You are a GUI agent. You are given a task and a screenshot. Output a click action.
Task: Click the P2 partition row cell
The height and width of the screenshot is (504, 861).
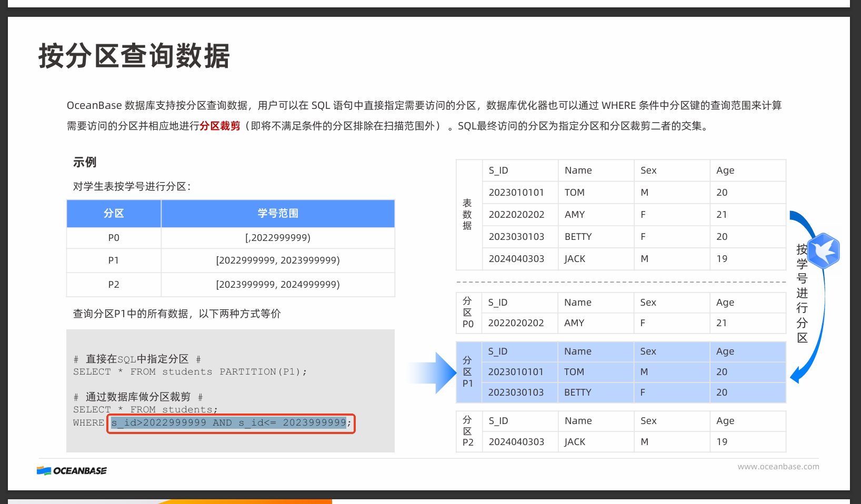[114, 285]
